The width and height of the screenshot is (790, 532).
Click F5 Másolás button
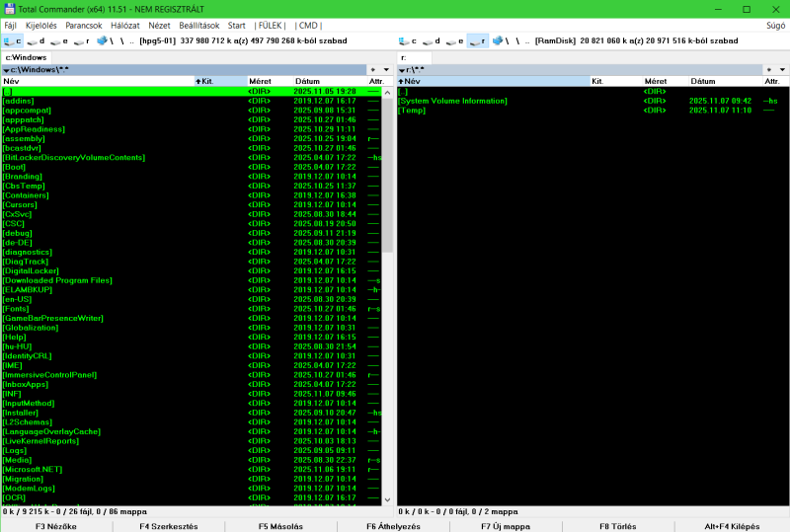(x=281, y=526)
